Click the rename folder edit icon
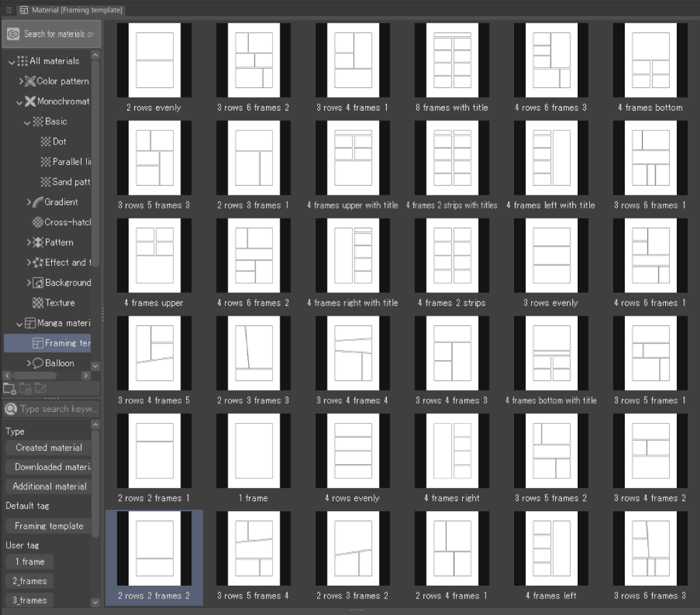This screenshot has height=615, width=700. coord(40,389)
